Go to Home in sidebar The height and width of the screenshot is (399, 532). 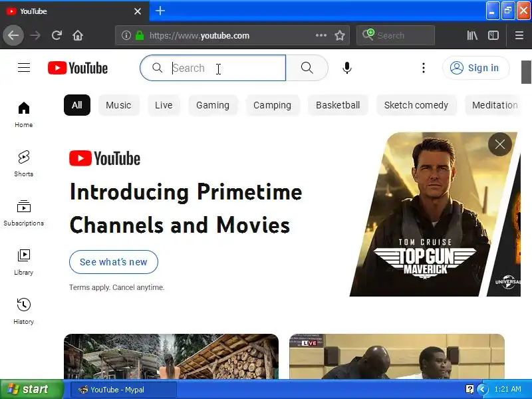coord(24,114)
